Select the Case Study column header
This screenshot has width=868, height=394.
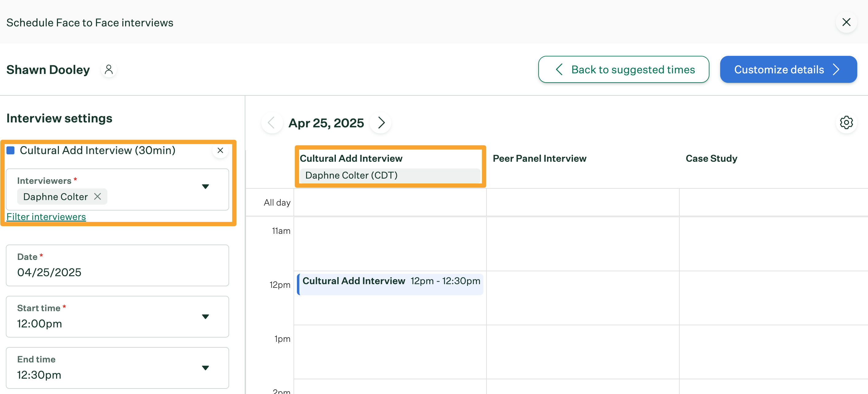coord(711,158)
